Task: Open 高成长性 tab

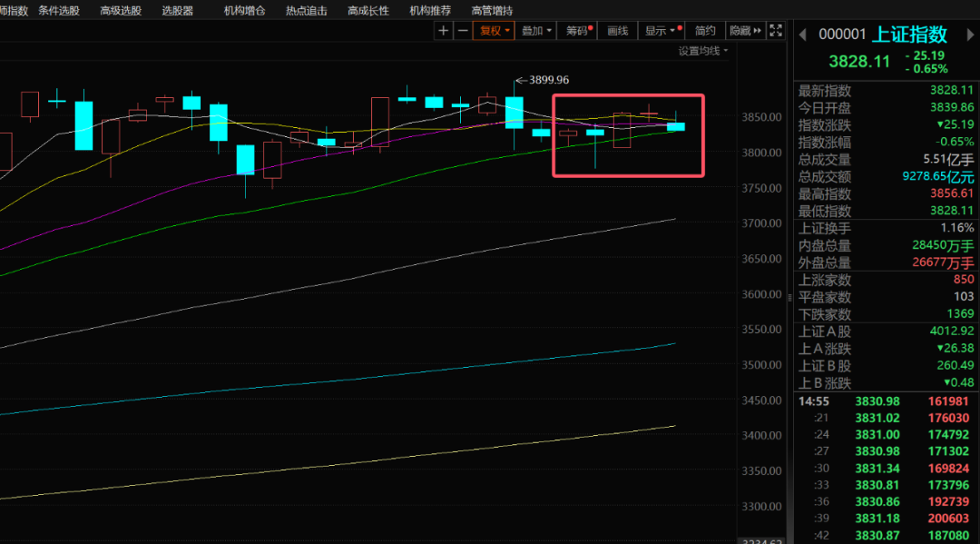Action: pos(368,11)
